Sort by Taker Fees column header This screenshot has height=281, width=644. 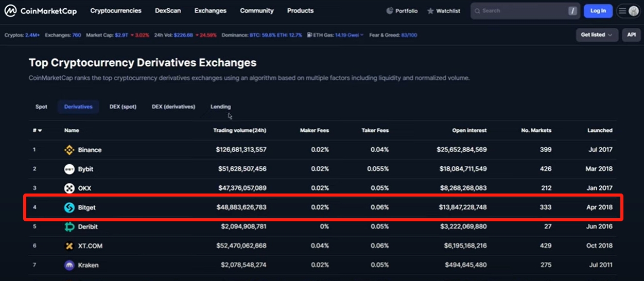click(375, 130)
